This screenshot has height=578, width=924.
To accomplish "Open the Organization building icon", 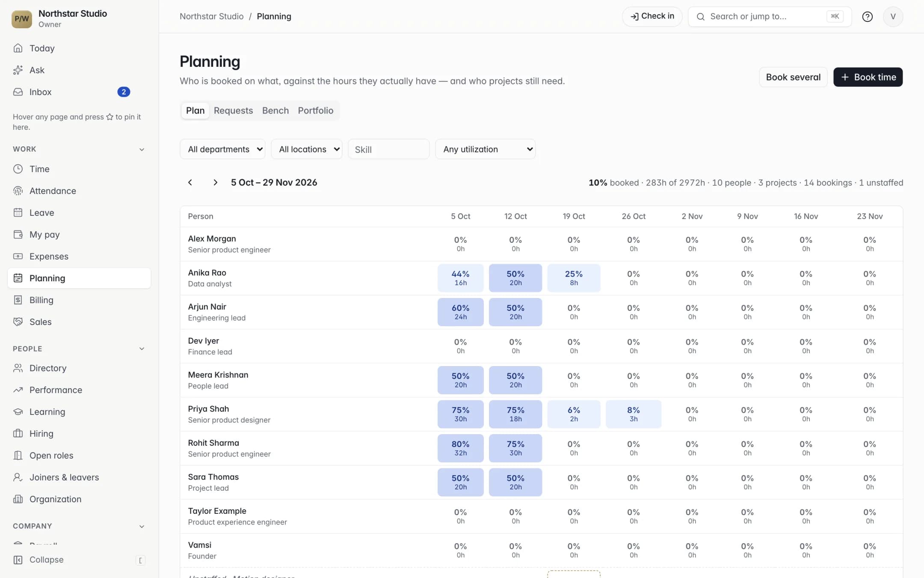I will tap(18, 499).
